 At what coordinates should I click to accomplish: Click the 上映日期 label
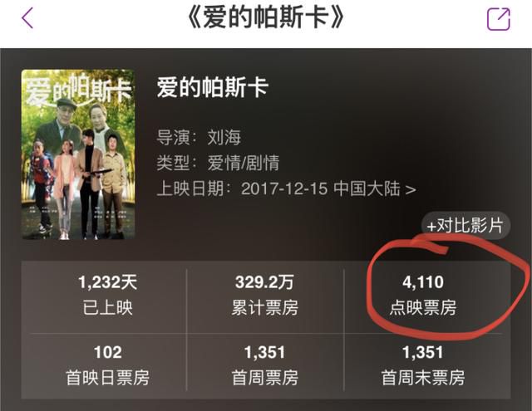click(190, 188)
